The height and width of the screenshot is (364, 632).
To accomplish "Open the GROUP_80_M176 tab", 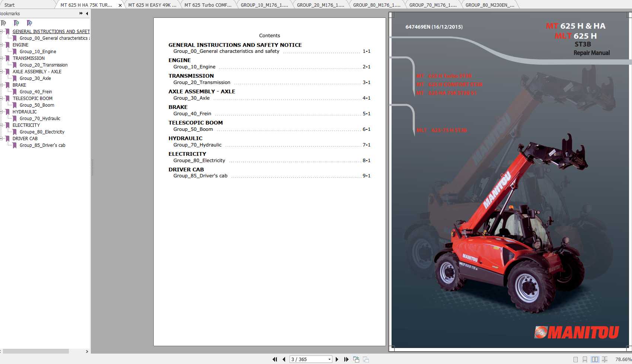I will point(377,5).
